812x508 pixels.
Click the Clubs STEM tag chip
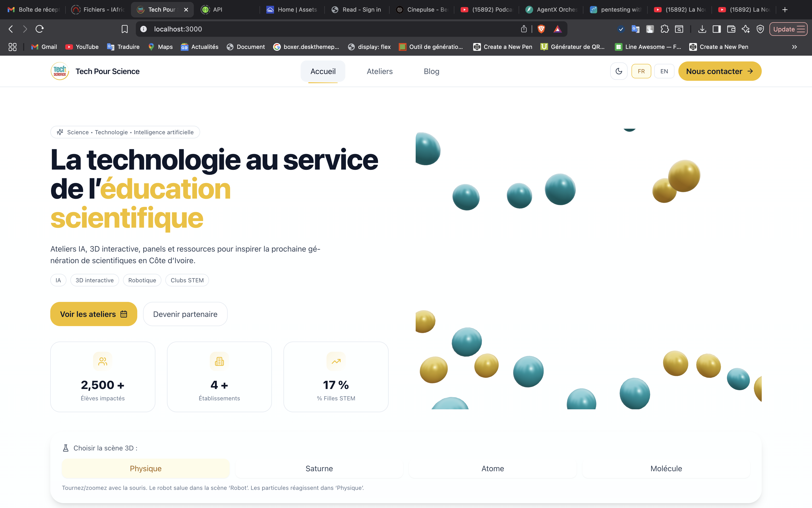tap(187, 280)
